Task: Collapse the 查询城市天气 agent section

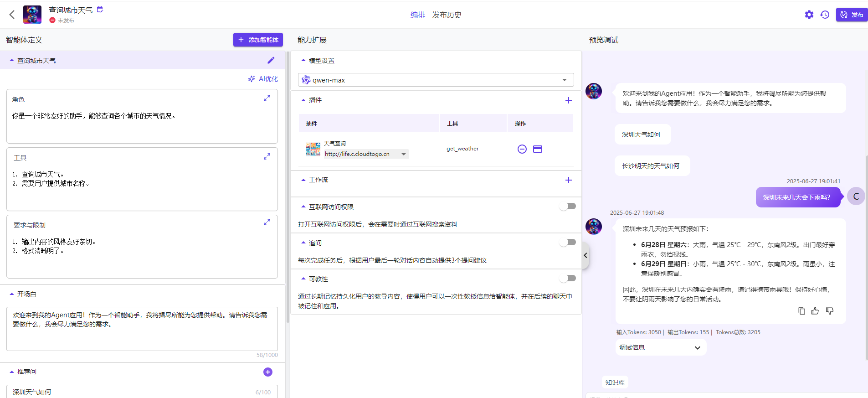Action: pos(12,60)
